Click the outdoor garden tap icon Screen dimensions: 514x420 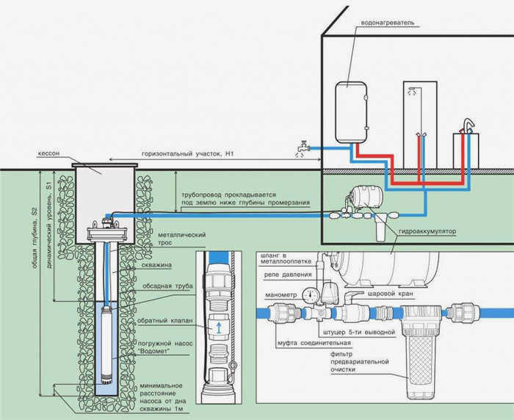pos(303,148)
